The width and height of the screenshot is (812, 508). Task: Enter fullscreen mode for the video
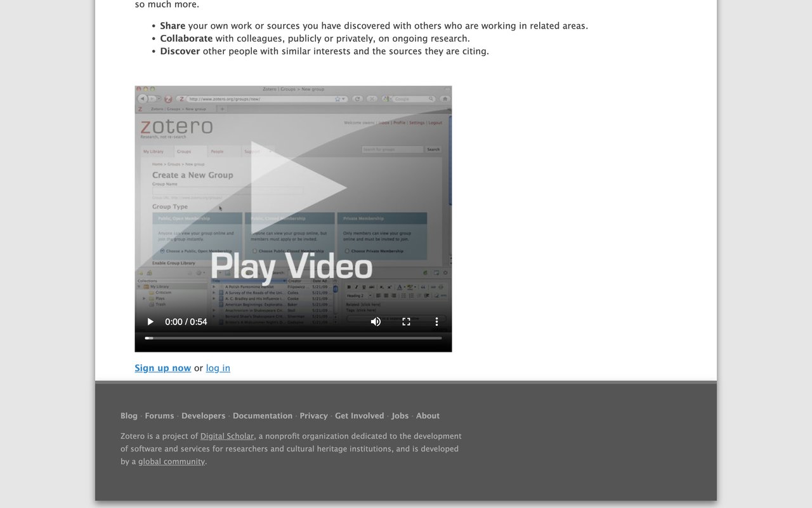[x=406, y=322]
